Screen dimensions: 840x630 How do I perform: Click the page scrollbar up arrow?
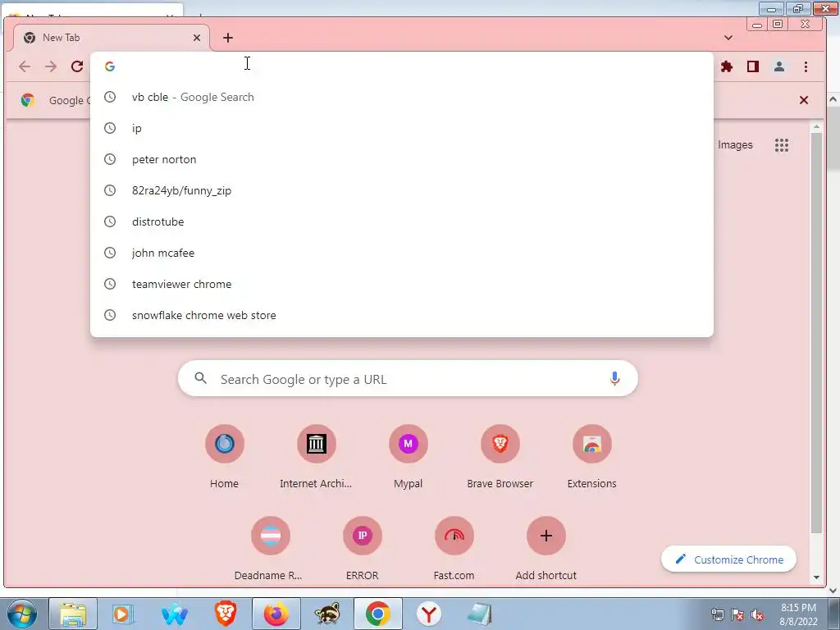pos(816,127)
